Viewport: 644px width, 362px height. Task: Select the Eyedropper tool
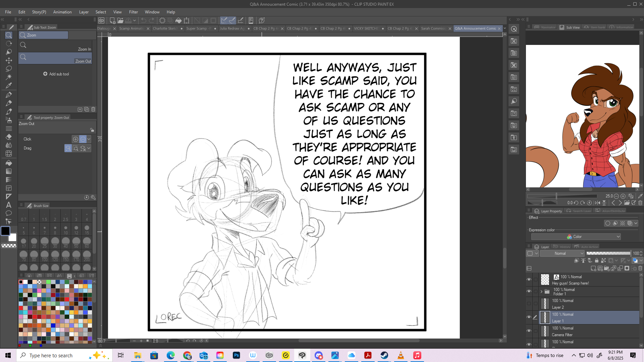pos(9,85)
